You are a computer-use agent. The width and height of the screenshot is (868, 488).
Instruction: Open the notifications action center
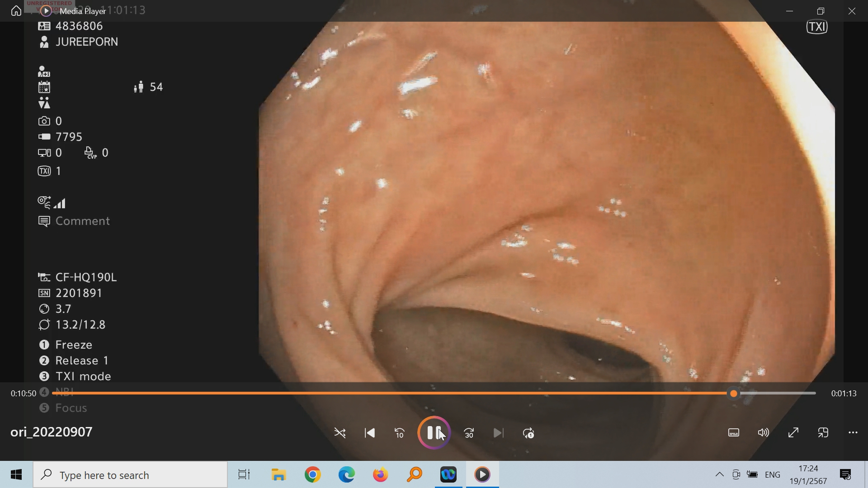(845, 475)
